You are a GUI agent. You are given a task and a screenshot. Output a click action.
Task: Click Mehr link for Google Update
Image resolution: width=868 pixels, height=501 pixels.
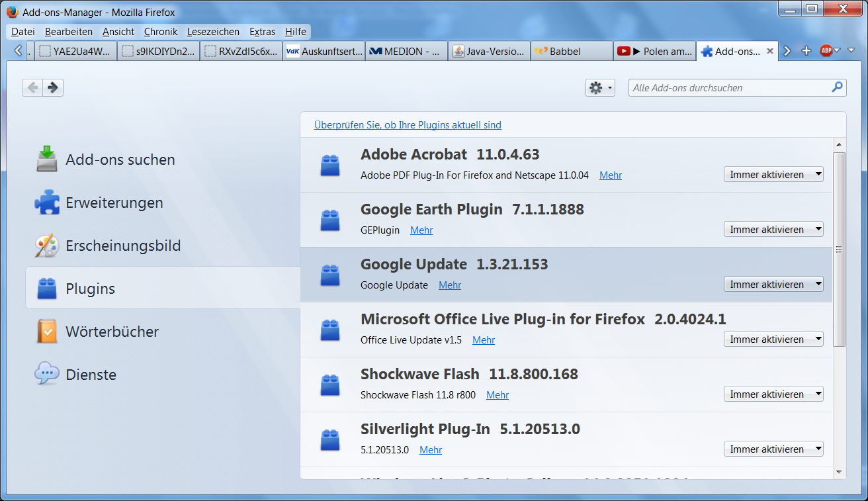point(450,285)
